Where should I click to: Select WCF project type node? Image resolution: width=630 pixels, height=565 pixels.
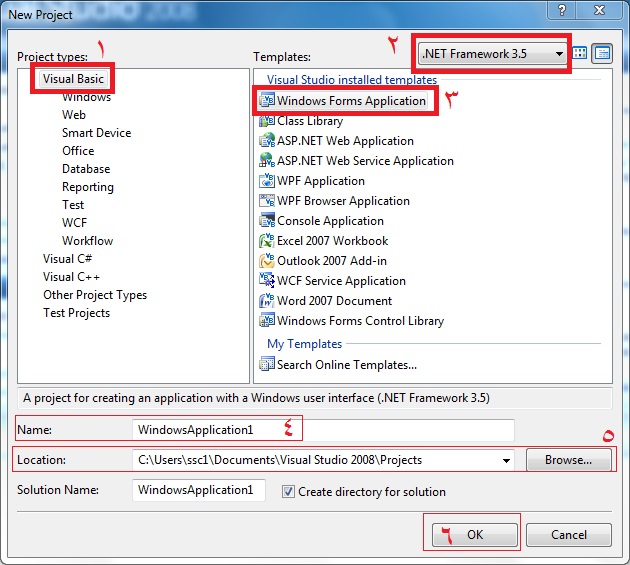tap(74, 223)
